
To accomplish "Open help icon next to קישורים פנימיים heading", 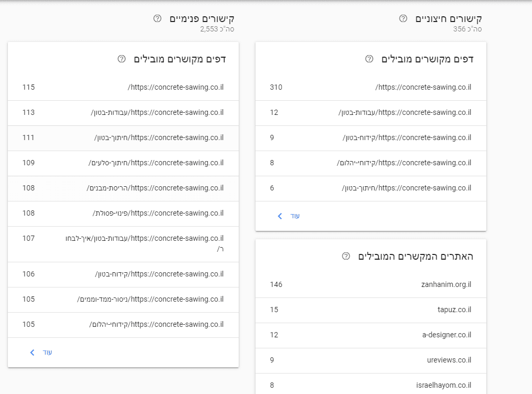I will point(157,18).
